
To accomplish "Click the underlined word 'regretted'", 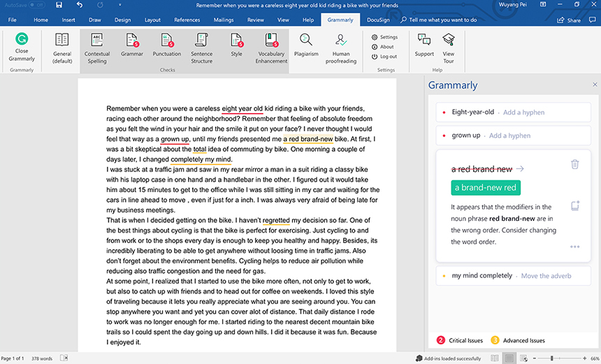I will 276,220.
